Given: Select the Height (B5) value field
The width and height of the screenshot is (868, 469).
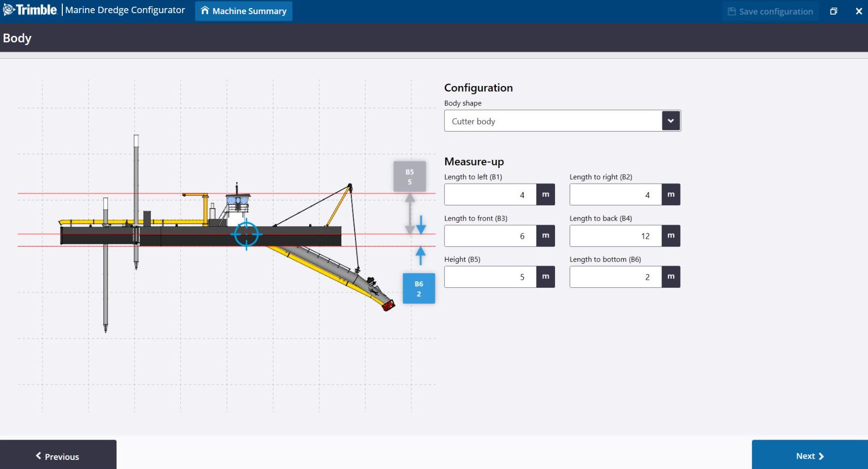Looking at the screenshot, I should 490,277.
